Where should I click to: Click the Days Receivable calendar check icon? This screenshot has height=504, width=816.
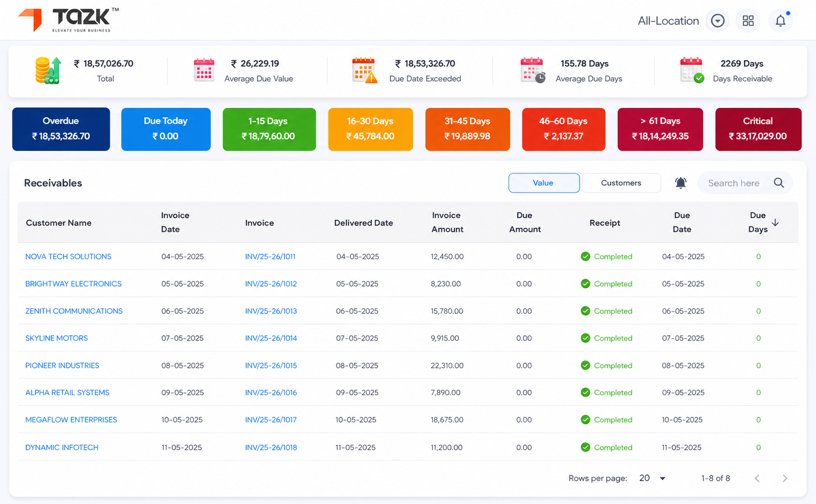(x=692, y=71)
